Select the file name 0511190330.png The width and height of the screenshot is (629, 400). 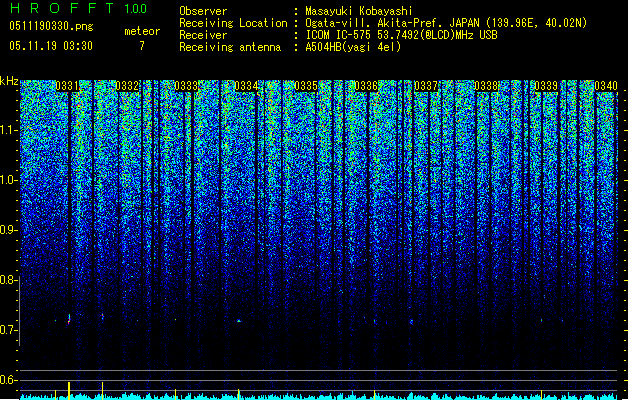point(51,27)
